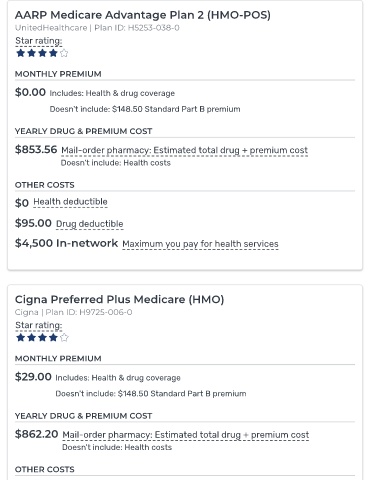Click the $95.00 drug deductible amount
The image size is (370, 480).
pos(33,223)
